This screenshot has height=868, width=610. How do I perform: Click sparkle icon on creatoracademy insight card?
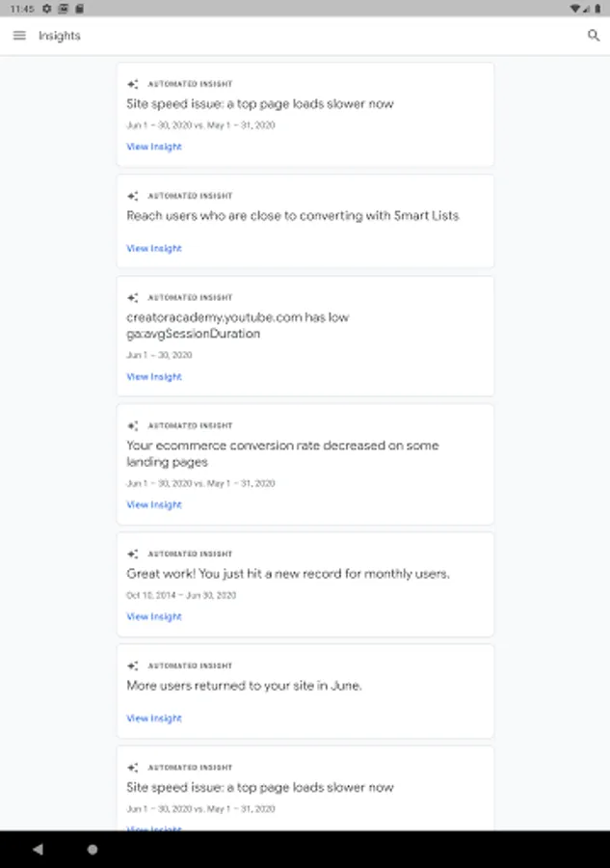[x=133, y=298]
